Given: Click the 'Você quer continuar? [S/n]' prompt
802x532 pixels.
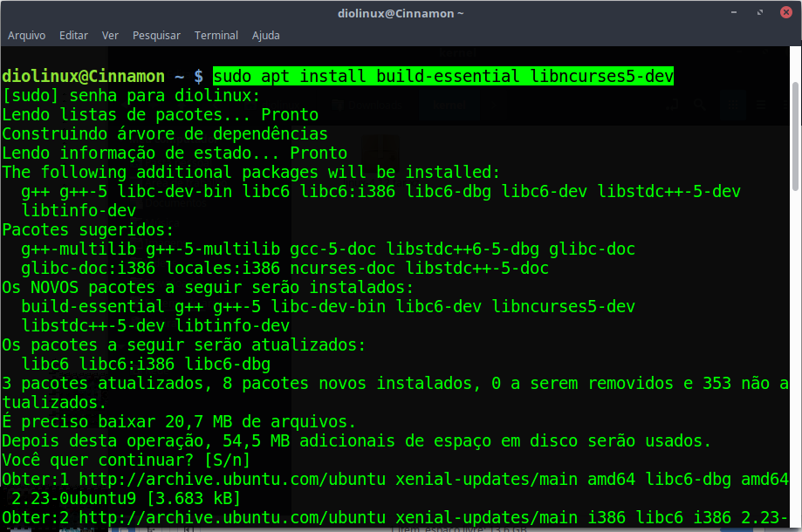Looking at the screenshot, I should coord(127,460).
